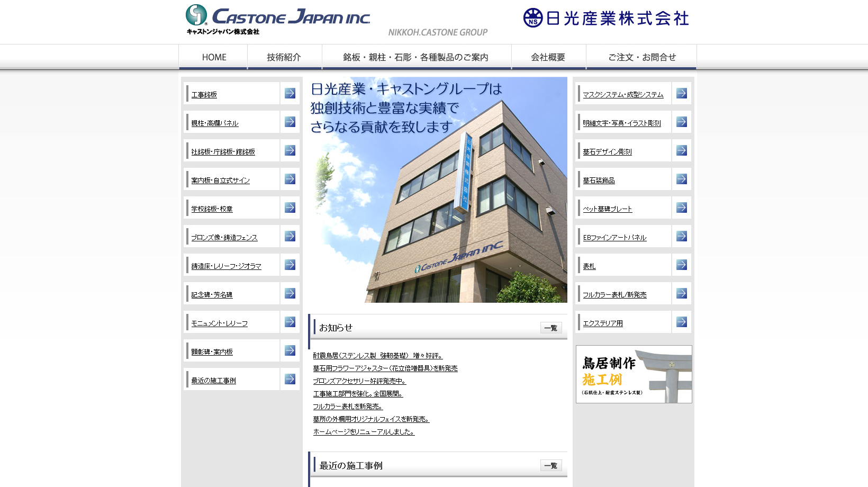The width and height of the screenshot is (868, 487).
Task: Click the arrow icon beside フルカラー表札/新発売
Action: (x=682, y=293)
